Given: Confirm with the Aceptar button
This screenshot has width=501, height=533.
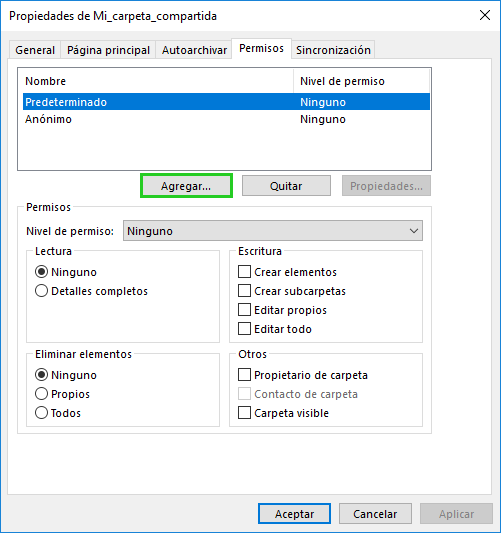Looking at the screenshot, I should (x=294, y=514).
